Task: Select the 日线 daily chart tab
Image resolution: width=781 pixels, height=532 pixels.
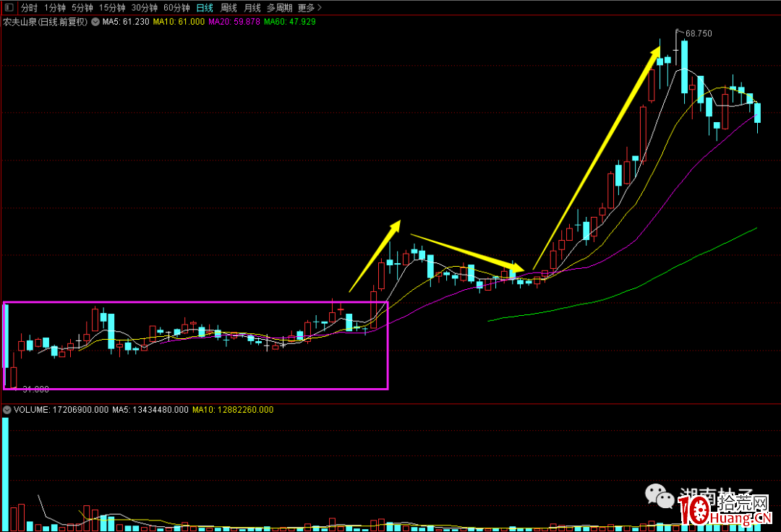Action: coord(205,8)
